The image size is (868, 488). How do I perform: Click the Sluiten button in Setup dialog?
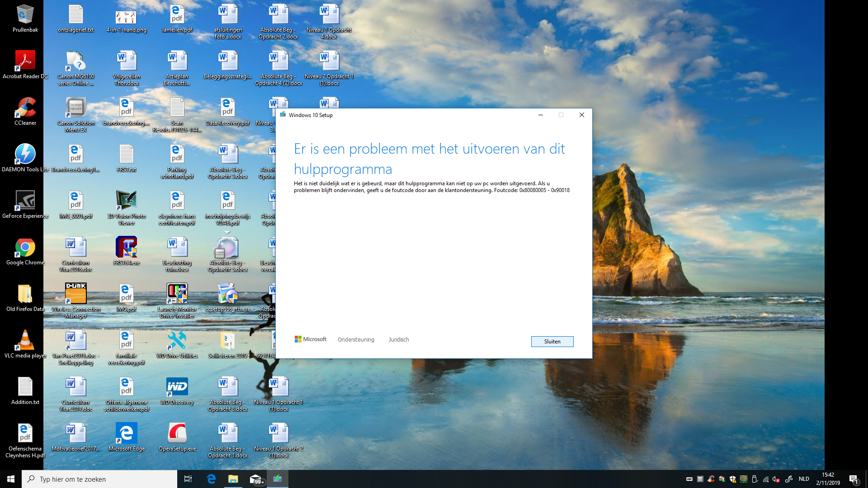[x=552, y=342]
